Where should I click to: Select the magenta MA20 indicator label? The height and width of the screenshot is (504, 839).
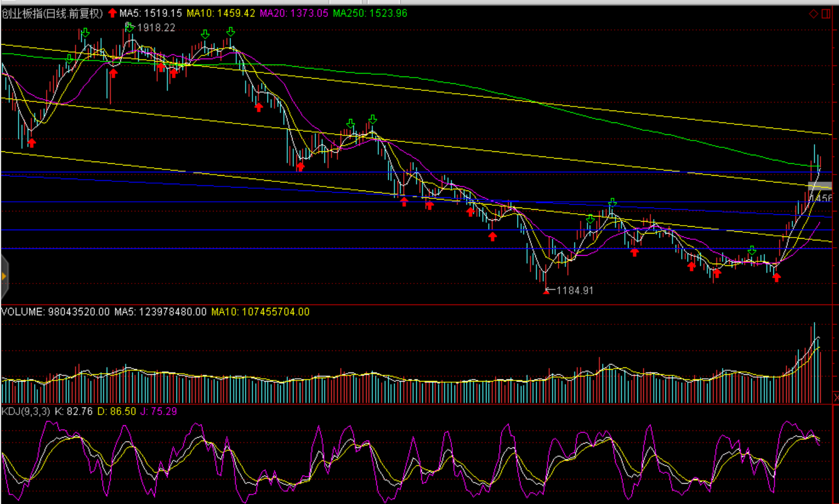[x=294, y=13]
